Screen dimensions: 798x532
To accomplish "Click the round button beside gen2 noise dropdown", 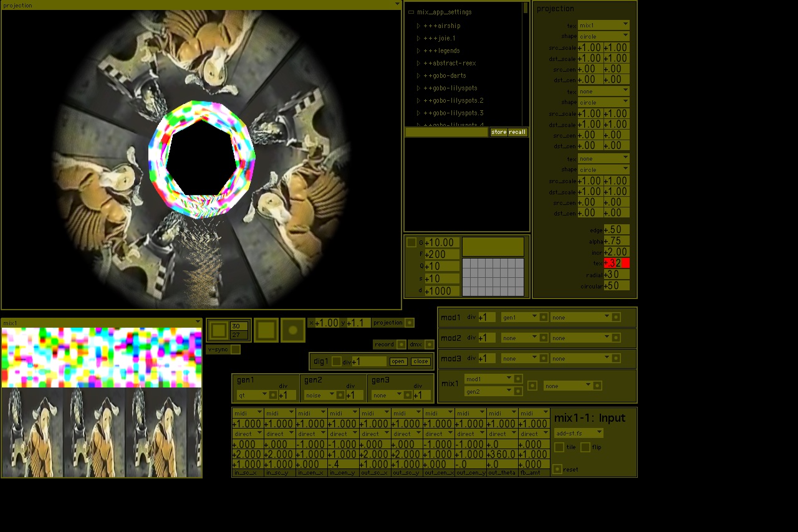I will pos(340,395).
